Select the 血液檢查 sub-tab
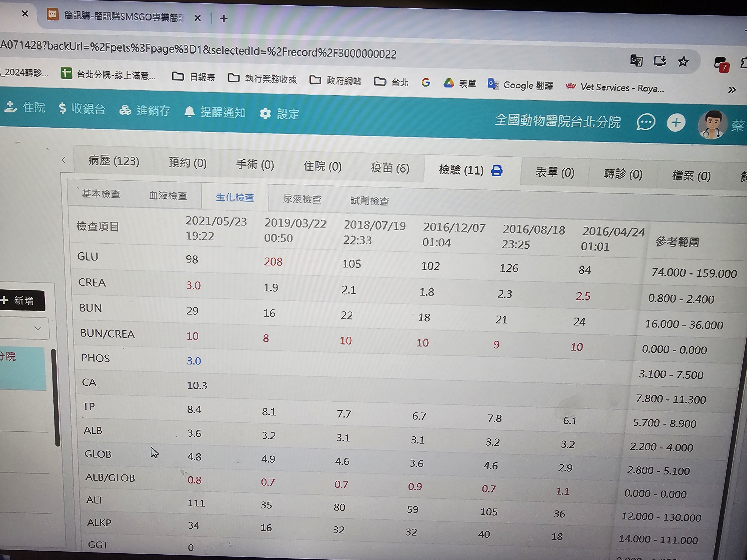This screenshot has width=747, height=560. [x=168, y=196]
